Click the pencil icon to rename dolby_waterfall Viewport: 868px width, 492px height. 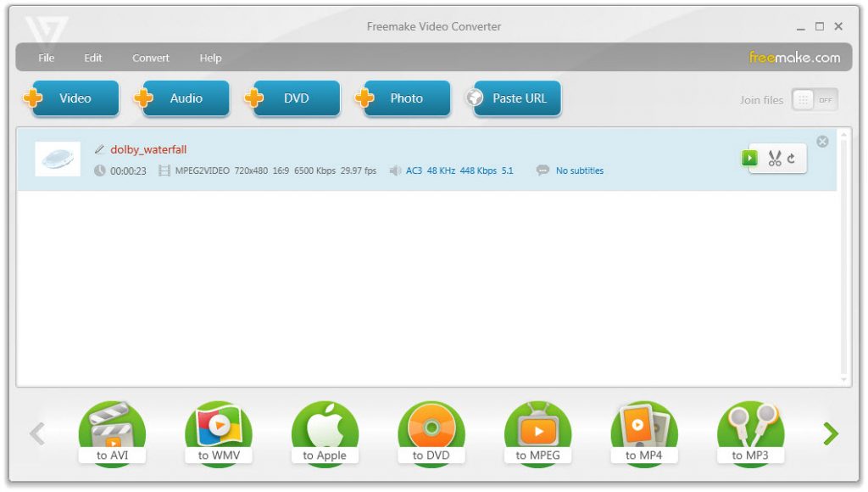tap(100, 149)
